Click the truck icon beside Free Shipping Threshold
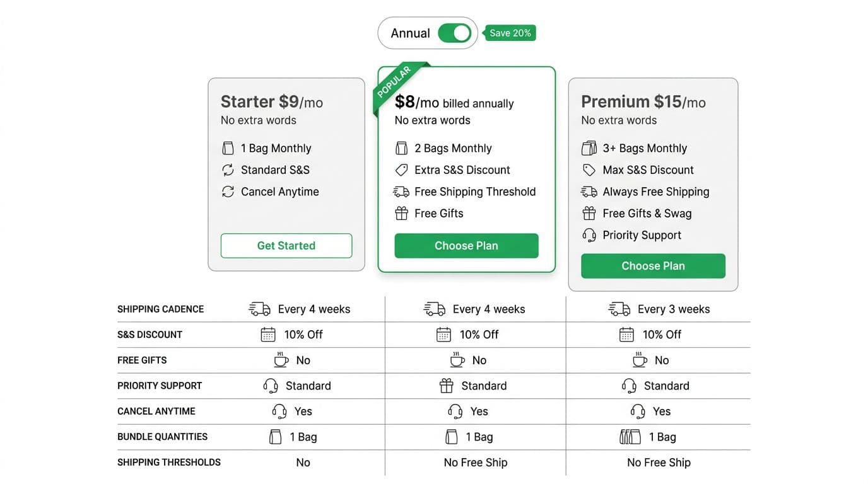Screen dimensions: 868x484 coord(401,192)
